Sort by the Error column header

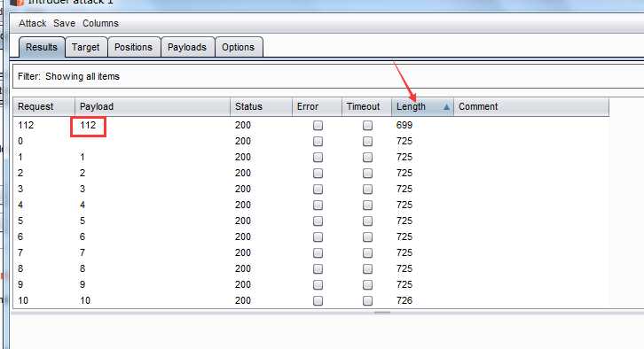click(x=317, y=106)
